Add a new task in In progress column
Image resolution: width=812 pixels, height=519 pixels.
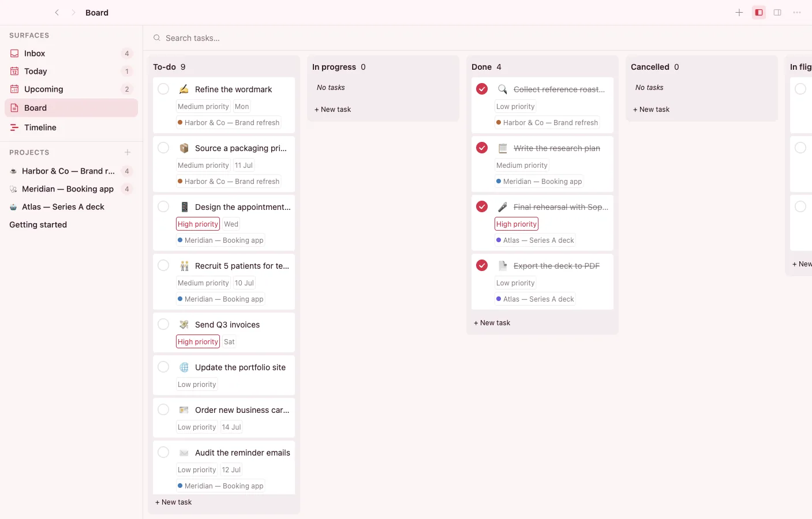pos(333,110)
